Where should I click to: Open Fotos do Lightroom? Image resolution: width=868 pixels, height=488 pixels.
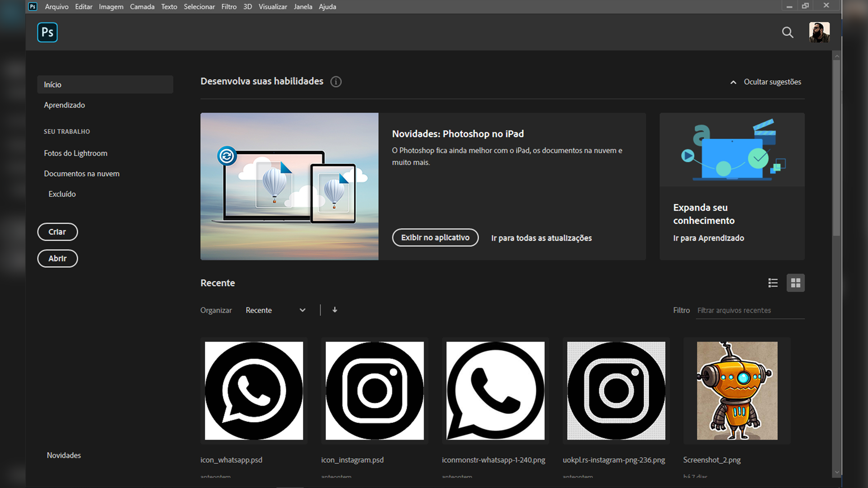tap(75, 153)
